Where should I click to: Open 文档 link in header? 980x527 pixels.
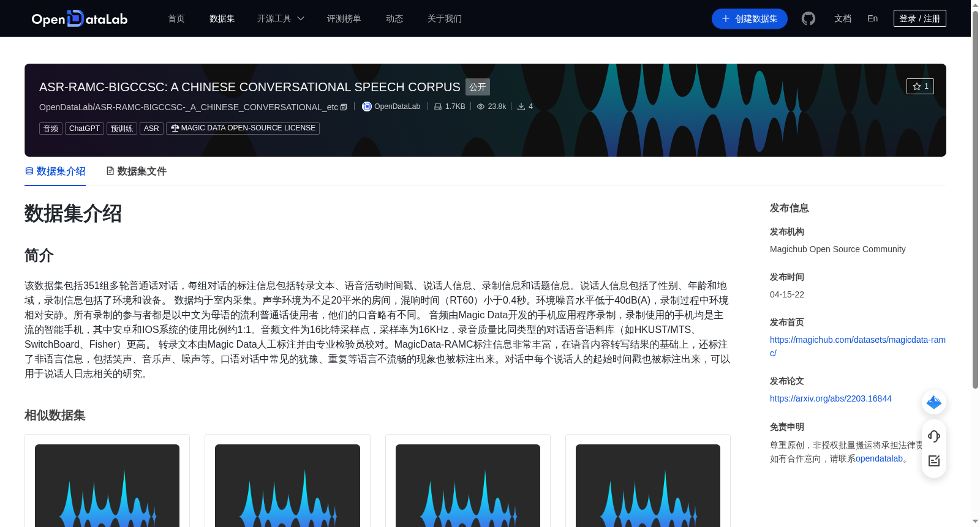[843, 18]
